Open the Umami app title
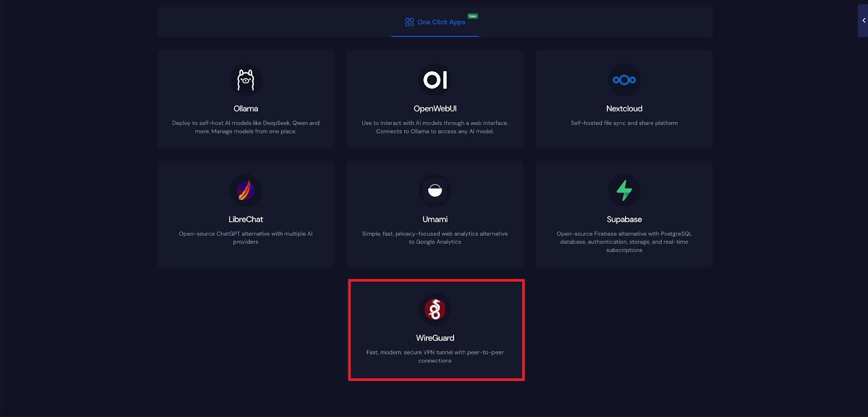This screenshot has height=417, width=868. click(435, 220)
